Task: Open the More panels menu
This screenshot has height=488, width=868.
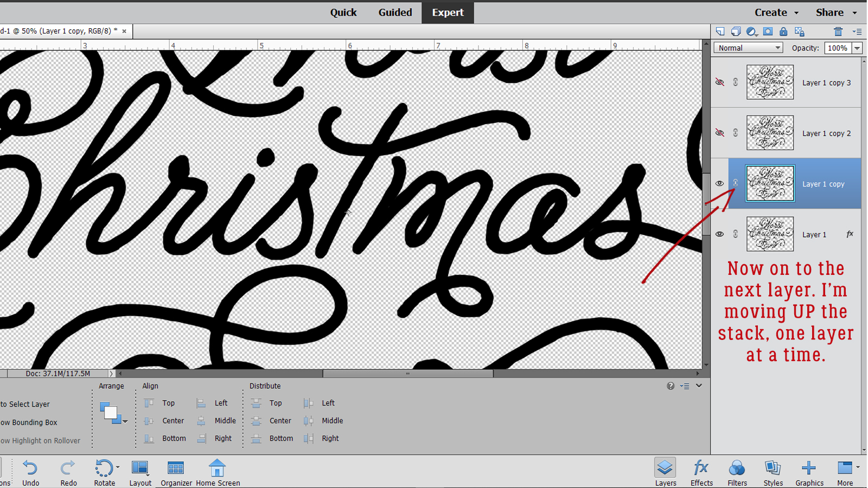Action: pyautogui.click(x=845, y=473)
